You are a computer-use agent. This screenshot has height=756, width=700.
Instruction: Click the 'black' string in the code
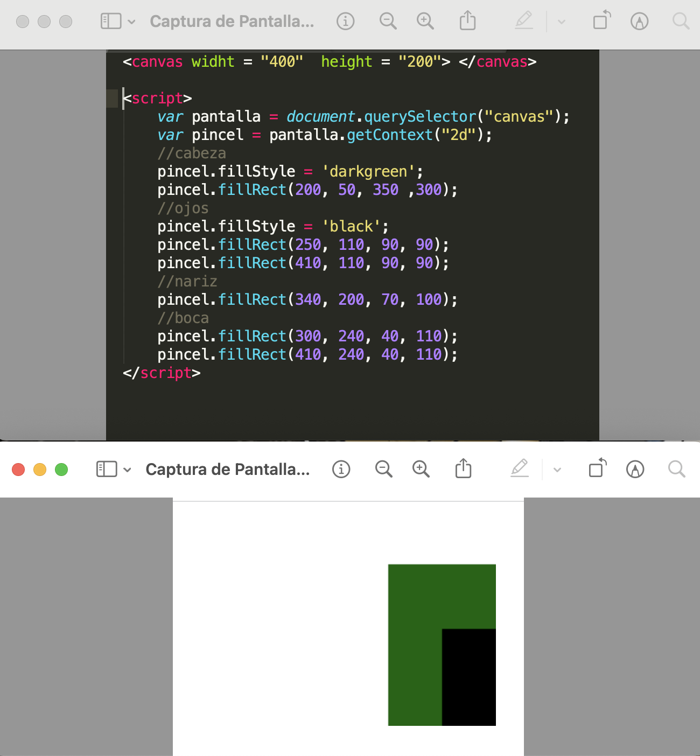click(x=351, y=226)
